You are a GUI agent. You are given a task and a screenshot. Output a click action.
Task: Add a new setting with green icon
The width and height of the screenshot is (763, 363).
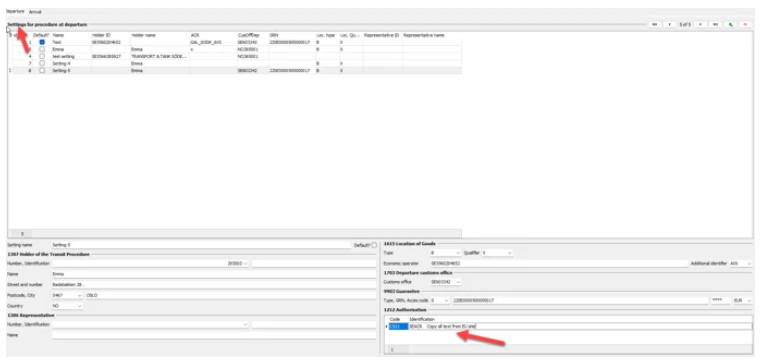click(x=730, y=24)
